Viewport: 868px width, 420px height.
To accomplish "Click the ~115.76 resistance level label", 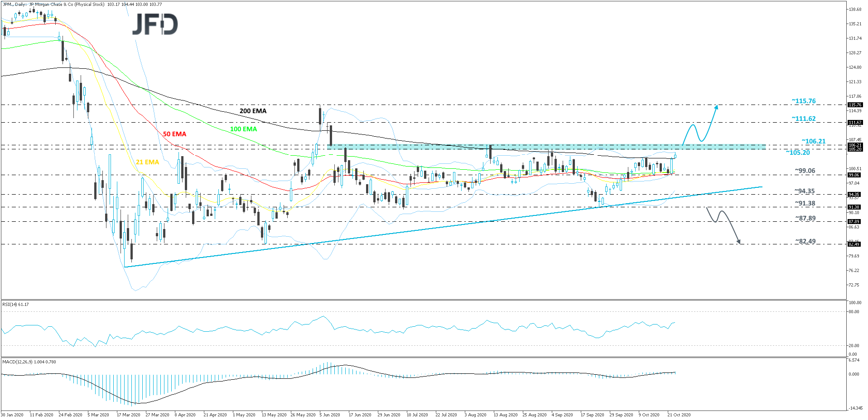I will 804,101.
